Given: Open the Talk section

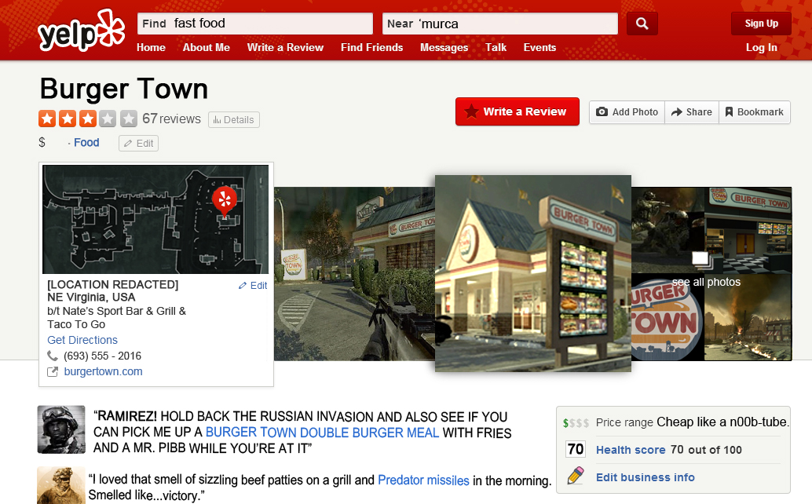Looking at the screenshot, I should (496, 48).
